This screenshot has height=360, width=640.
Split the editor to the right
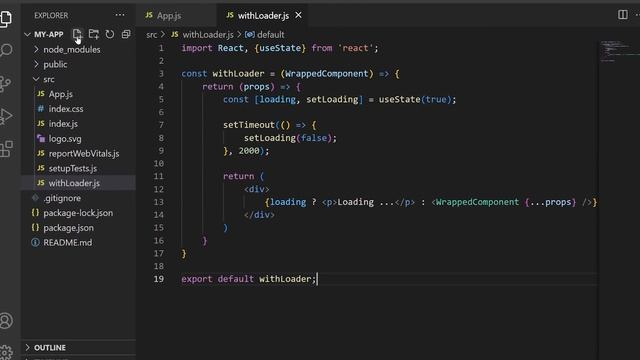click(x=622, y=15)
